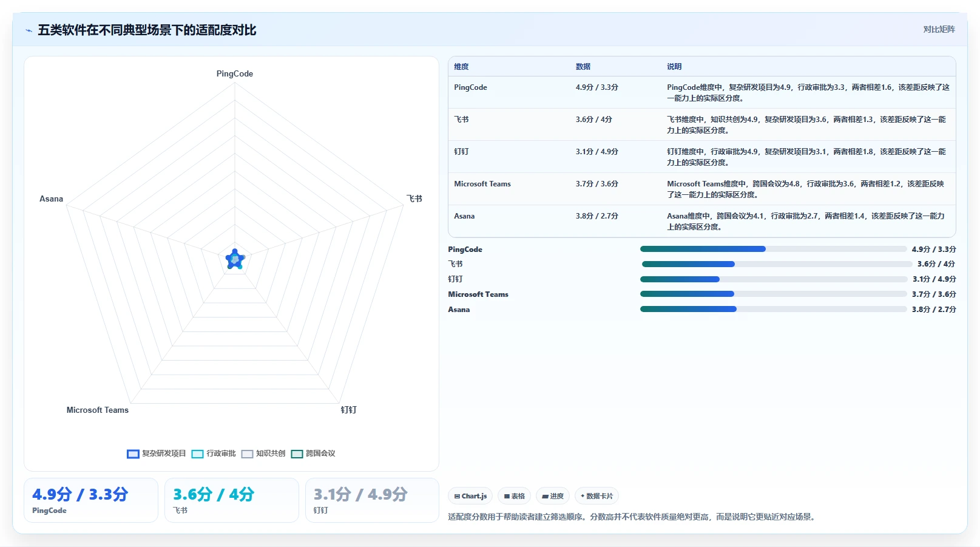Toggle the 行政审批 legend series
980x547 pixels.
click(x=214, y=454)
